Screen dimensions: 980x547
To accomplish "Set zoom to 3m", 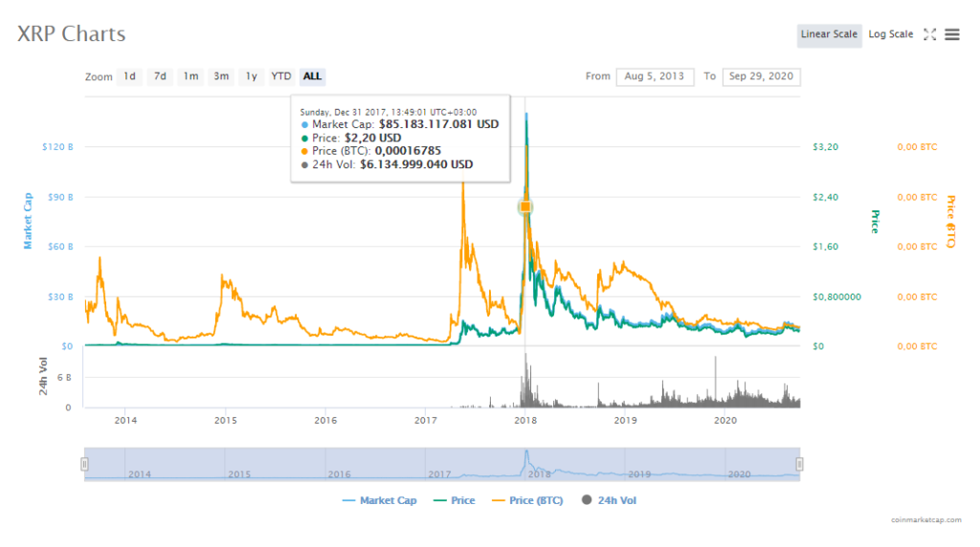I will click(221, 77).
